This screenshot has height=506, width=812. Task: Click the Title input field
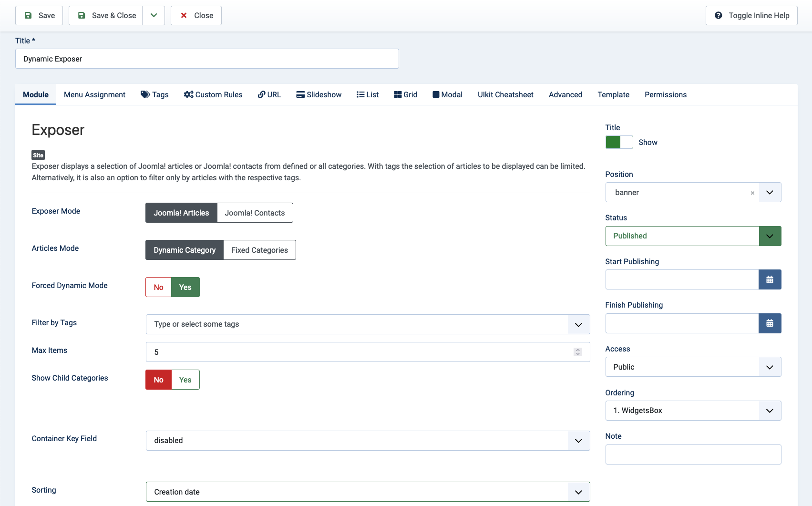point(207,59)
